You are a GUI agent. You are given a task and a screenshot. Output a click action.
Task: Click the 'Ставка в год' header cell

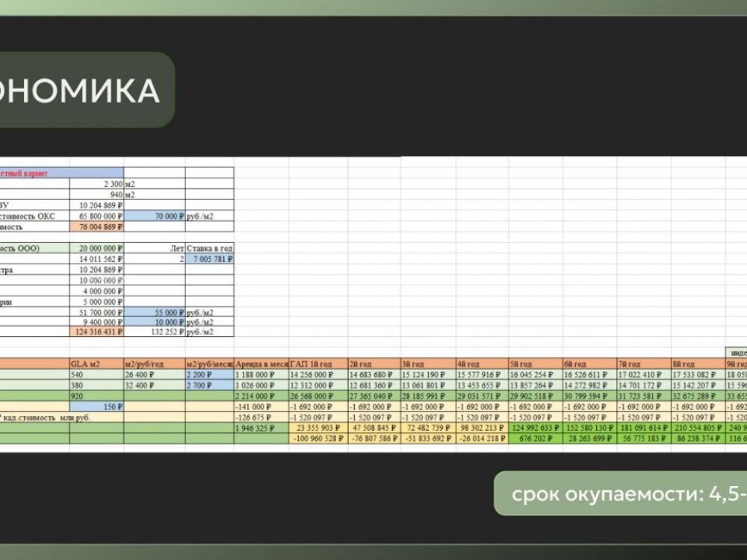point(210,248)
